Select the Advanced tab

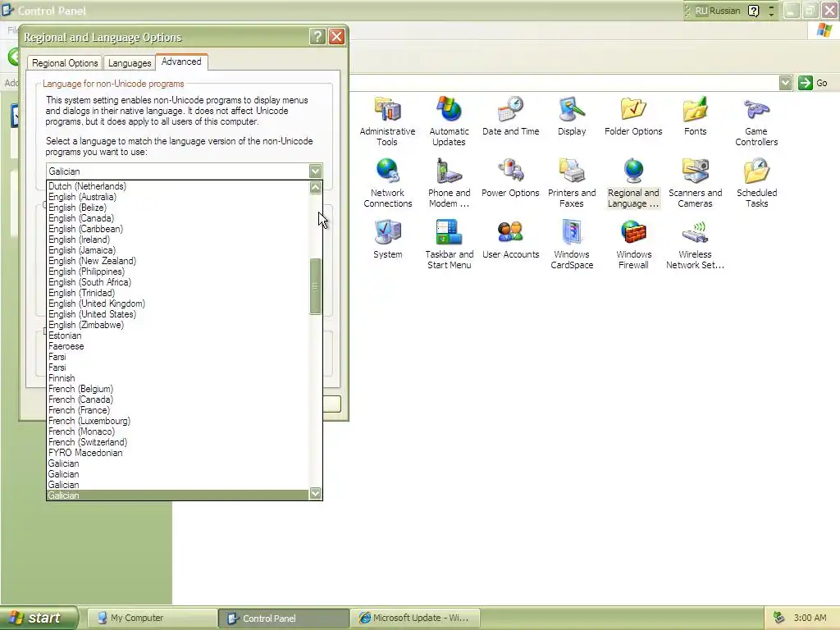click(x=181, y=62)
